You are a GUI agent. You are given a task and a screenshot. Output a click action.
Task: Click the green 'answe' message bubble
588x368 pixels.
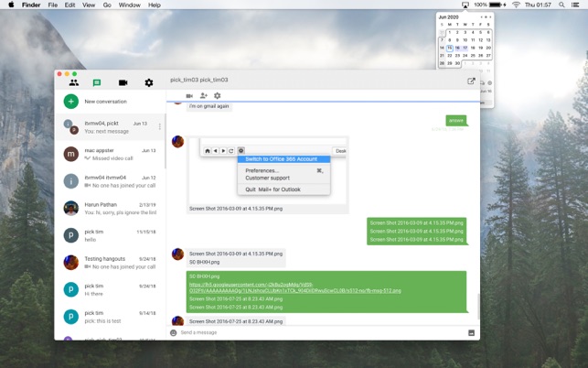coord(456,120)
